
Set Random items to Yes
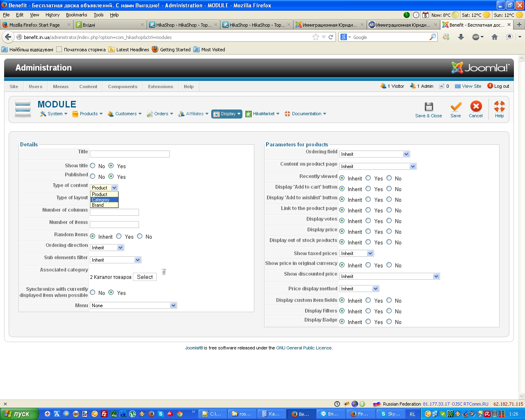pyautogui.click(x=119, y=236)
